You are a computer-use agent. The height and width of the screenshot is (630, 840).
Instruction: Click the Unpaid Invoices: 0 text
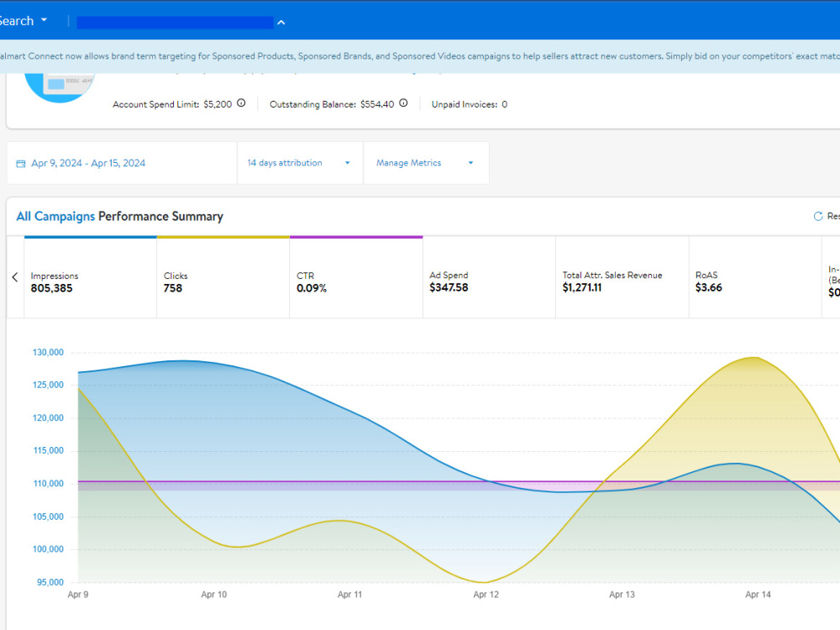[470, 104]
